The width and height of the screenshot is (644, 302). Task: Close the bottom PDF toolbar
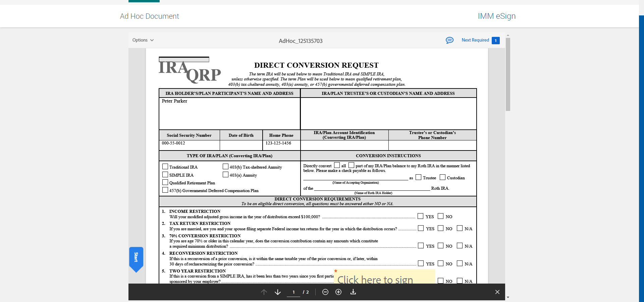coord(497,292)
